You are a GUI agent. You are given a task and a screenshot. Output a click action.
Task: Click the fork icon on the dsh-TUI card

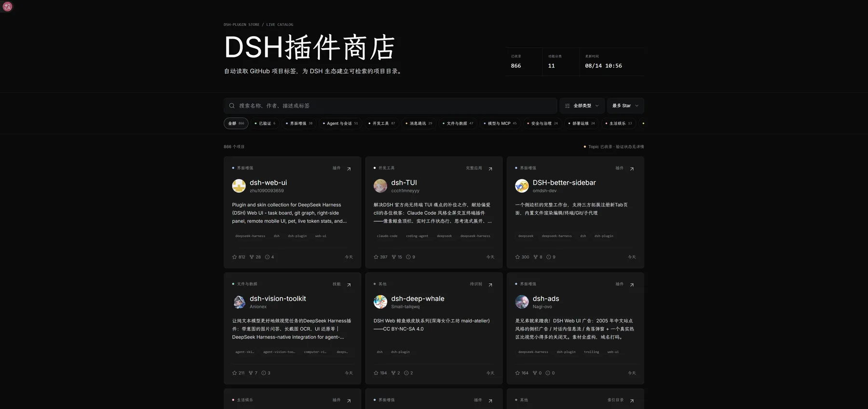point(393,257)
